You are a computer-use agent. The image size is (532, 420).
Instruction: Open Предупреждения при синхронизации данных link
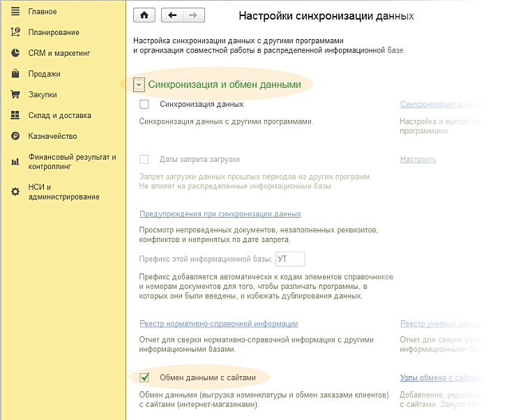(x=220, y=214)
